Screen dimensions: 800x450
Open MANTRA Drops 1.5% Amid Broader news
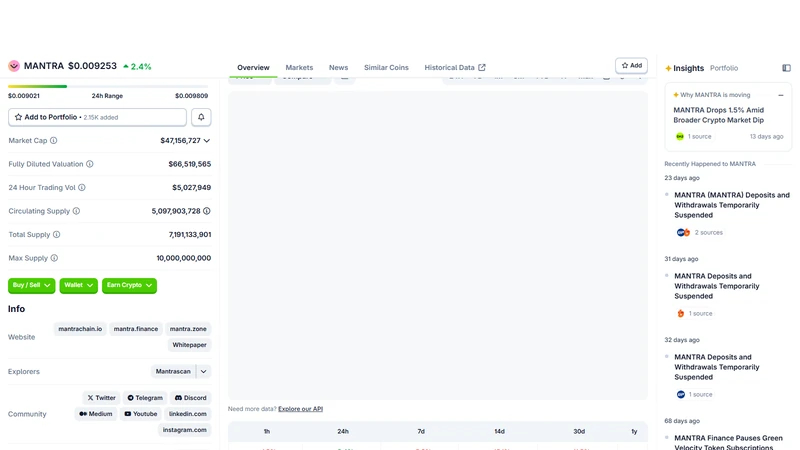click(718, 115)
